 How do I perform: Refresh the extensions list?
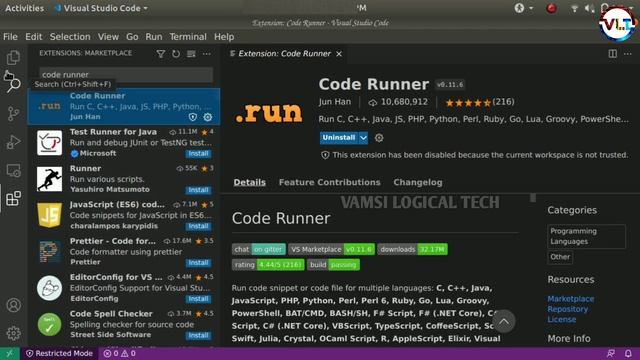(x=176, y=53)
